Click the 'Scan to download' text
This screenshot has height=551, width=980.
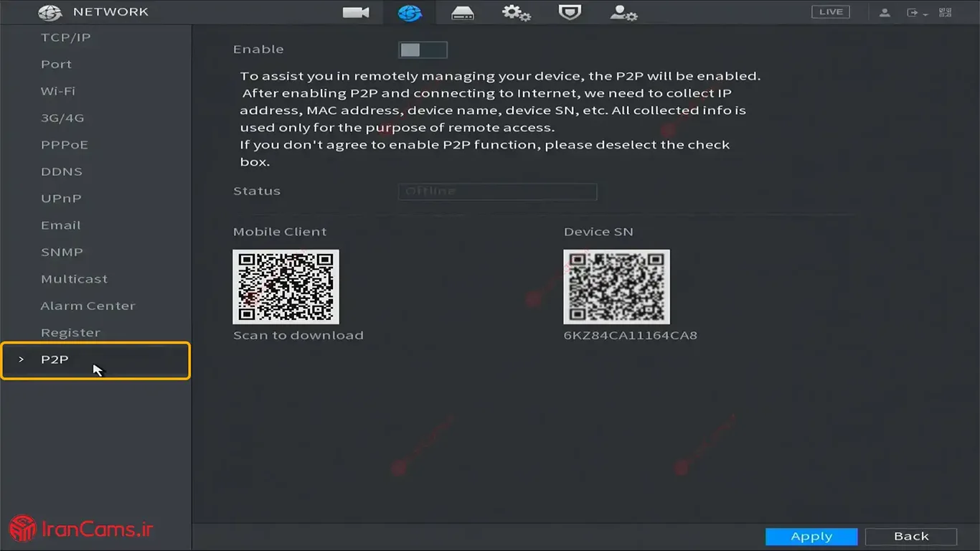[x=298, y=335]
